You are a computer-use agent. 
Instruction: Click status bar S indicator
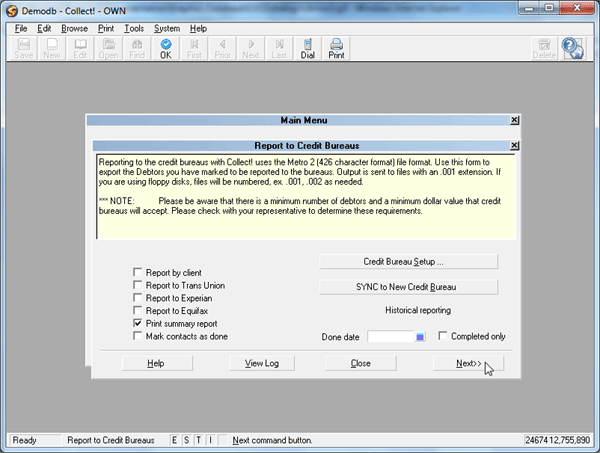pos(187,440)
